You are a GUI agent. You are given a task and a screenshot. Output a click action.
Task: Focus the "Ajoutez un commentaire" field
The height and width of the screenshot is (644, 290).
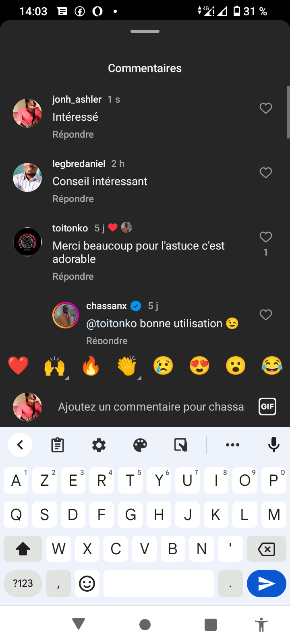[151, 407]
